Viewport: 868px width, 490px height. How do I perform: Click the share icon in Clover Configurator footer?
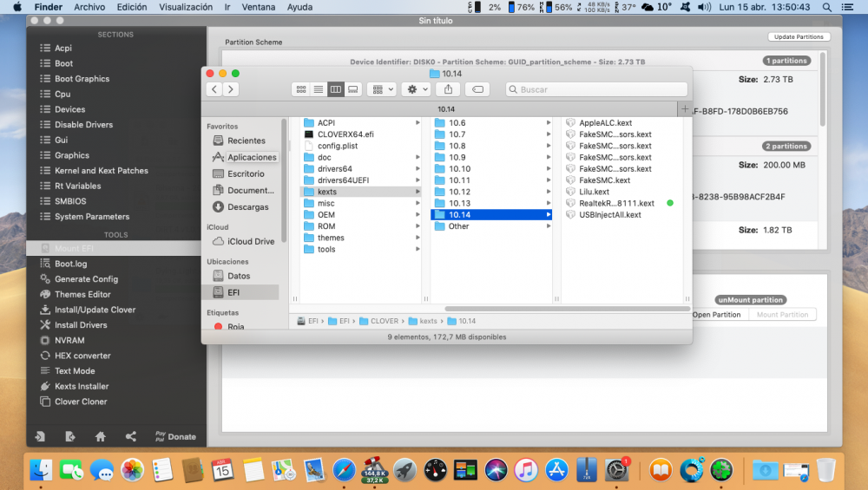pyautogui.click(x=131, y=436)
